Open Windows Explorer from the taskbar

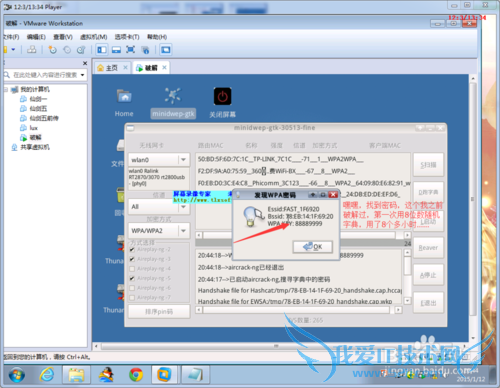tap(77, 375)
